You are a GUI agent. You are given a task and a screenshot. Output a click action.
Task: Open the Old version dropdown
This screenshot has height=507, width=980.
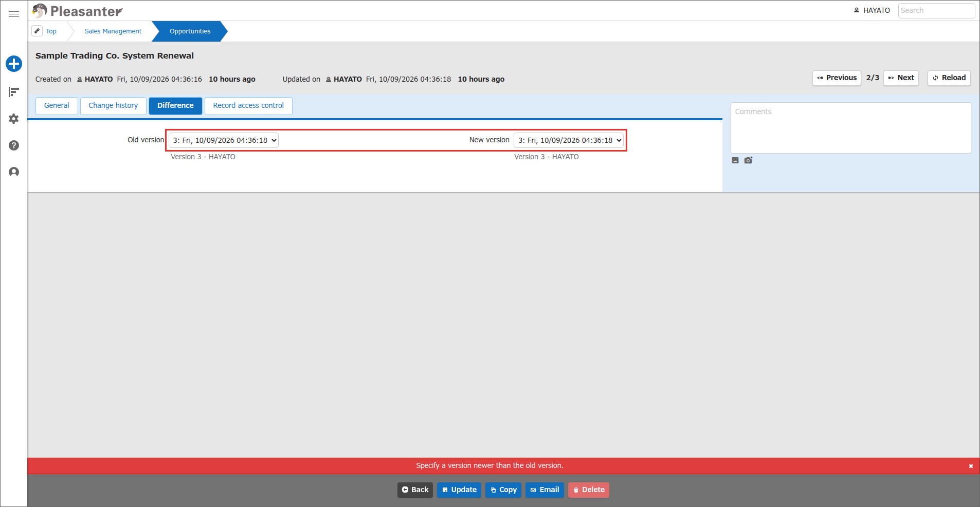click(224, 140)
